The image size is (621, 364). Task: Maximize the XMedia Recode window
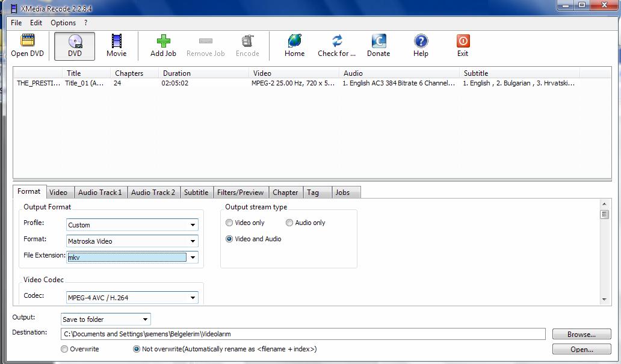coord(582,5)
